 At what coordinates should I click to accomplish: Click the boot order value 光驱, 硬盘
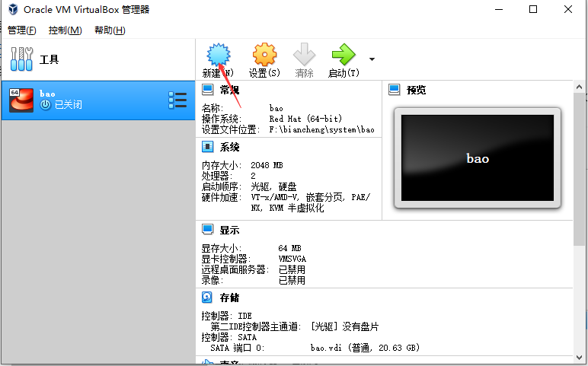click(273, 186)
